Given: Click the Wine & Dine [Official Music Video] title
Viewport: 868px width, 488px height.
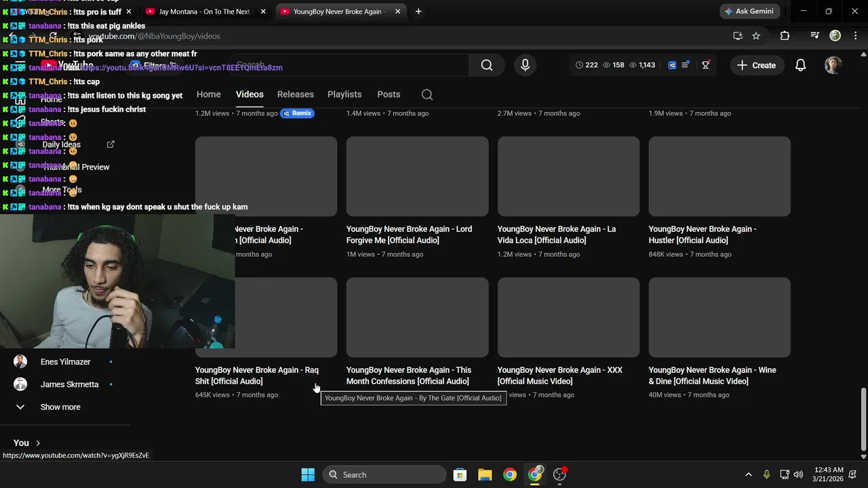Looking at the screenshot, I should pos(712,375).
